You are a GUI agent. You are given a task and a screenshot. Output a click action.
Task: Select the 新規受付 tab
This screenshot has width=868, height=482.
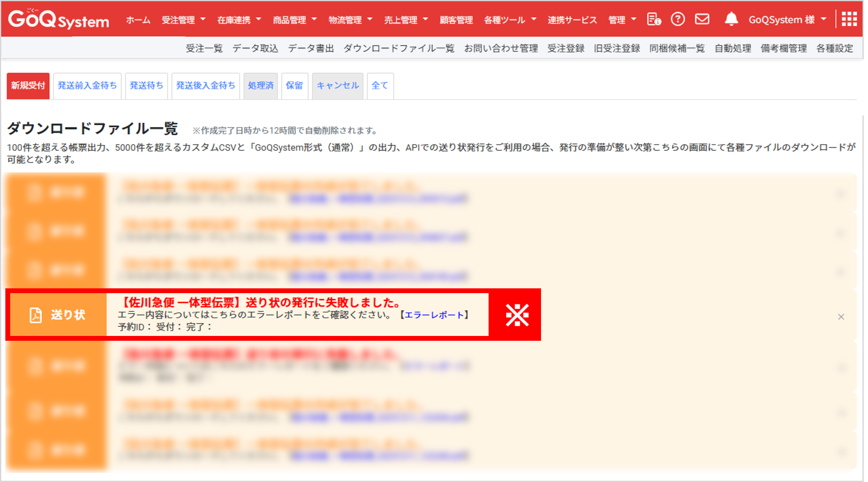28,86
